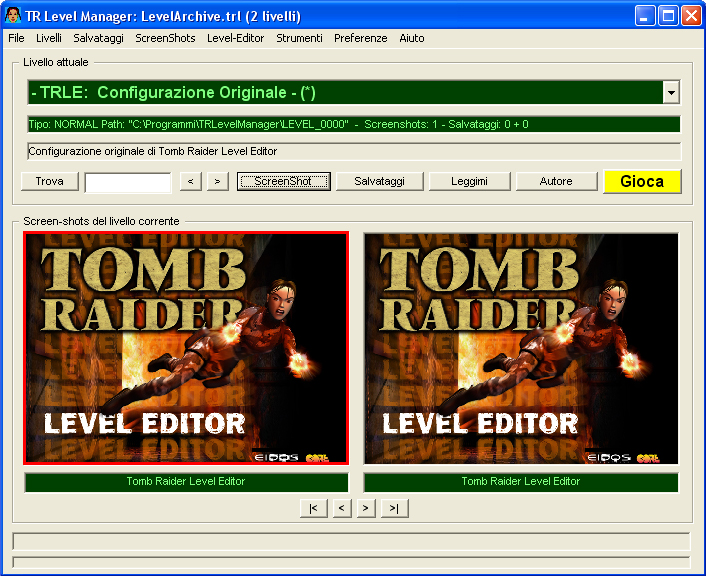This screenshot has height=576, width=706.
Task: Select the right Tomb Raider screenshot thumbnail
Action: pos(521,348)
